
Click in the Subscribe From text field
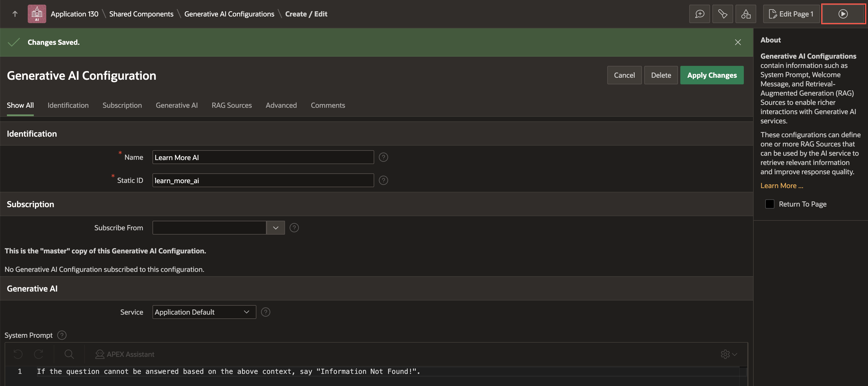pos(209,228)
